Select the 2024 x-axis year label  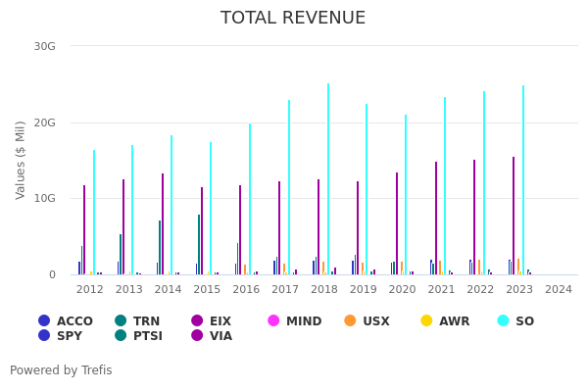click(559, 289)
